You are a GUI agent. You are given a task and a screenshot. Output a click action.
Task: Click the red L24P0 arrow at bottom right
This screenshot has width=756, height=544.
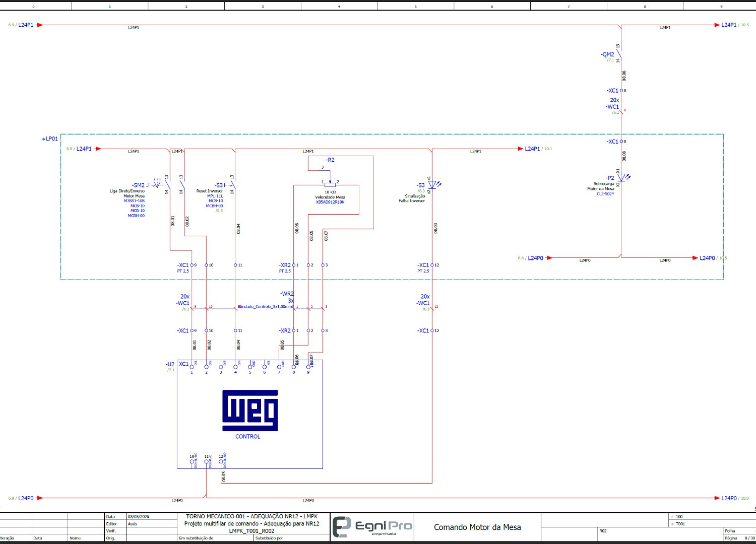coord(716,498)
